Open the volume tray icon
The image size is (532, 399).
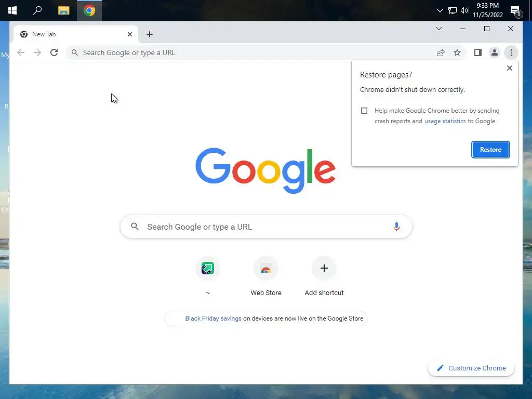464,10
